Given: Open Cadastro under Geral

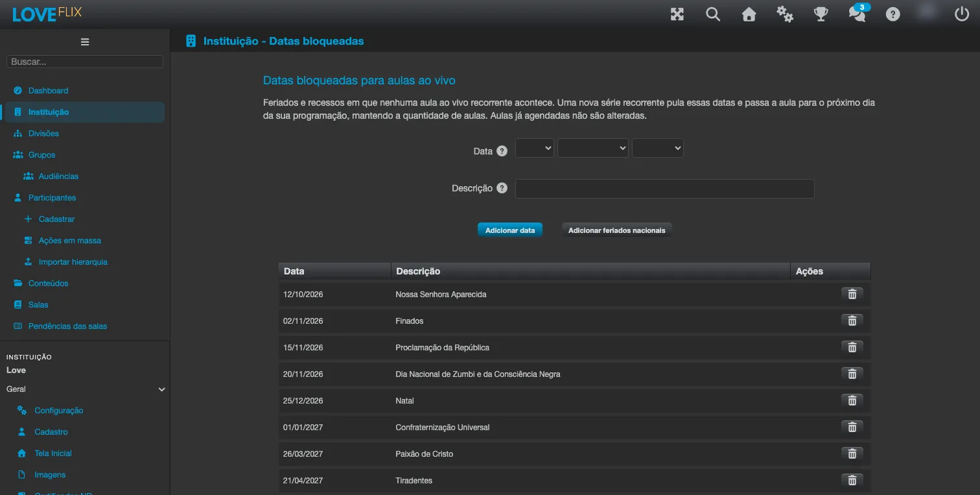Looking at the screenshot, I should (51, 432).
